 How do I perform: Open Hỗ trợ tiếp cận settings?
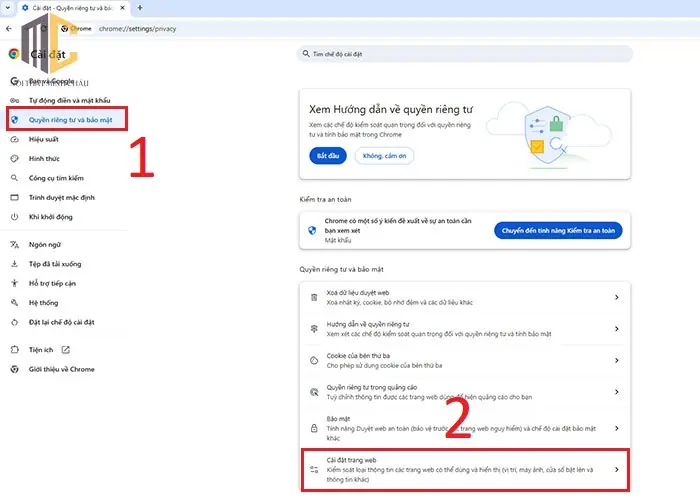pyautogui.click(x=52, y=283)
